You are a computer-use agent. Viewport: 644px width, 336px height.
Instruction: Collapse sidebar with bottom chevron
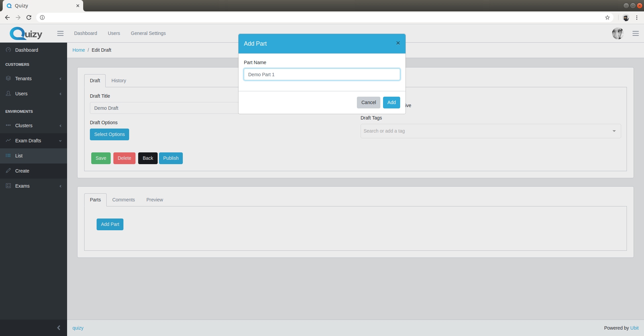point(59,328)
